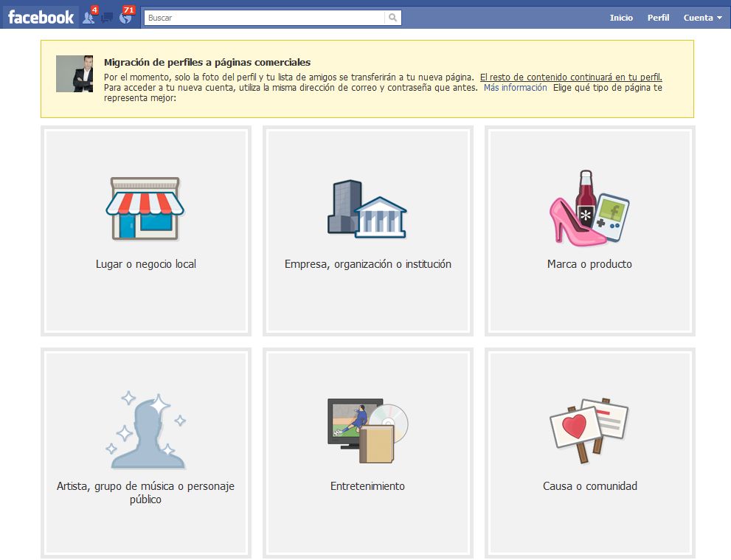The image size is (731, 560).
Task: Click the heart signs community icon
Action: (x=589, y=430)
